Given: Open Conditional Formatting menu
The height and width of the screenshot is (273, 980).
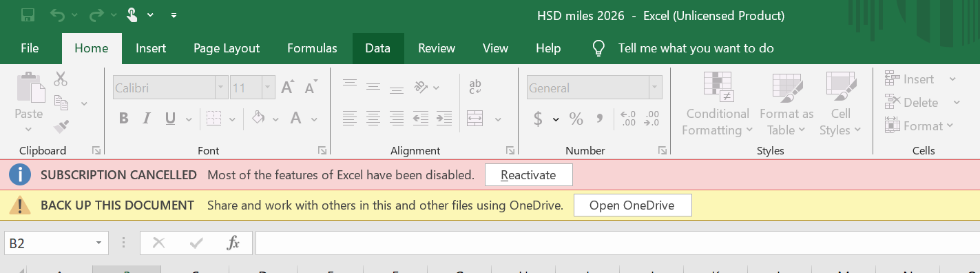Looking at the screenshot, I should [x=718, y=104].
